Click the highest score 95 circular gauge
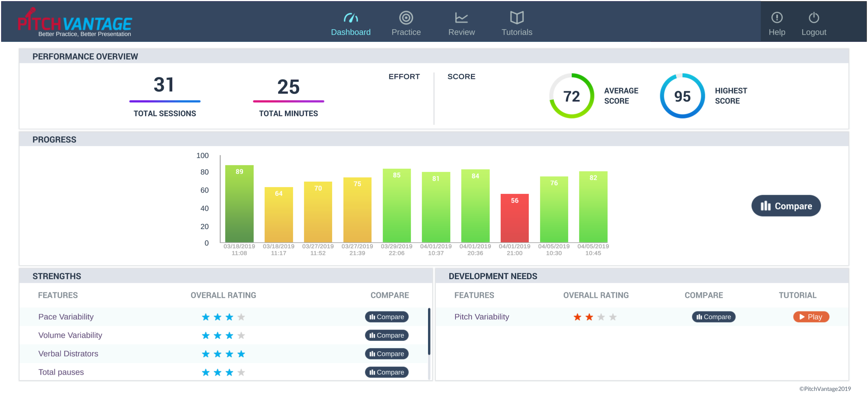Screen dimensions: 868x401 click(682, 96)
